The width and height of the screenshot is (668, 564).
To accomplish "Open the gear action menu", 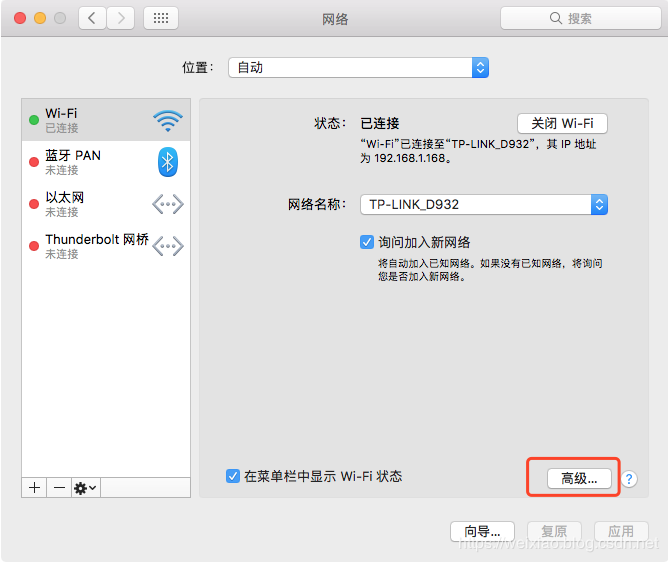I will tap(85, 487).
